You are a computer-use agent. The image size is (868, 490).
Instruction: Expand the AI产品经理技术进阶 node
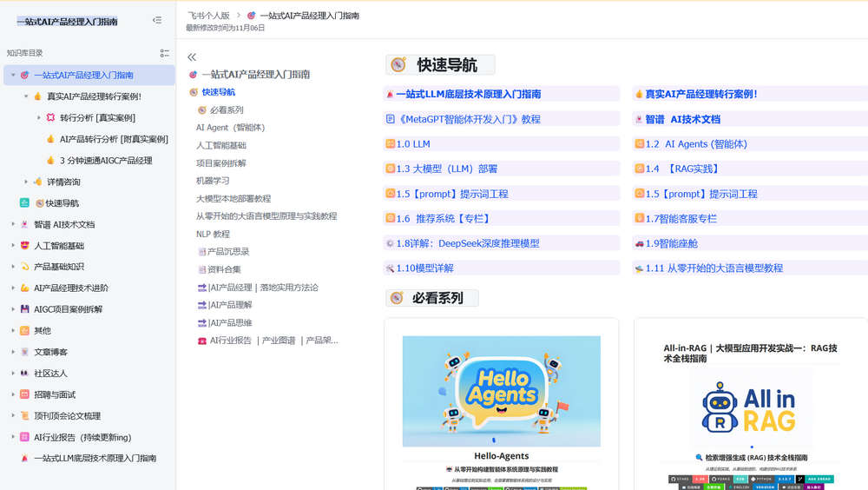point(13,288)
